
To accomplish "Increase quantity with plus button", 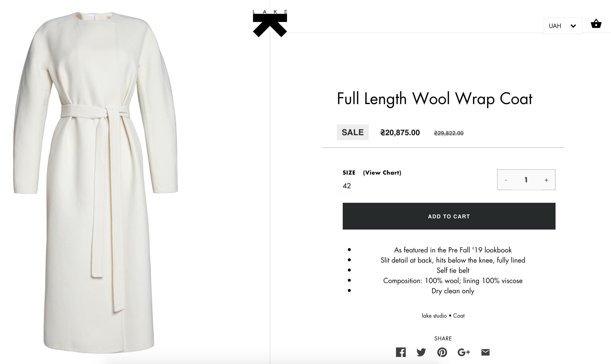I will point(546,180).
